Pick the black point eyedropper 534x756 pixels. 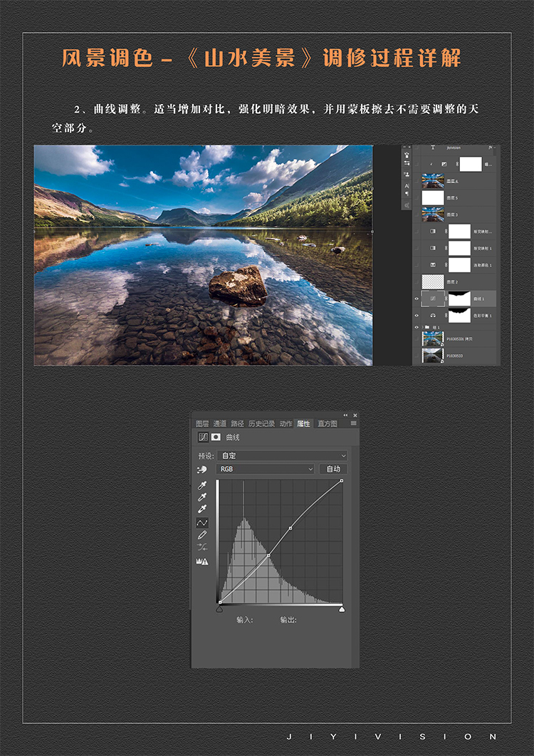202,485
